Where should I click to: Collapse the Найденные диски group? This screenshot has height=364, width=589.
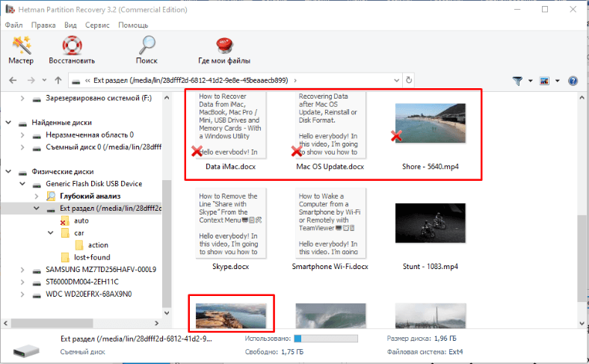[8, 123]
